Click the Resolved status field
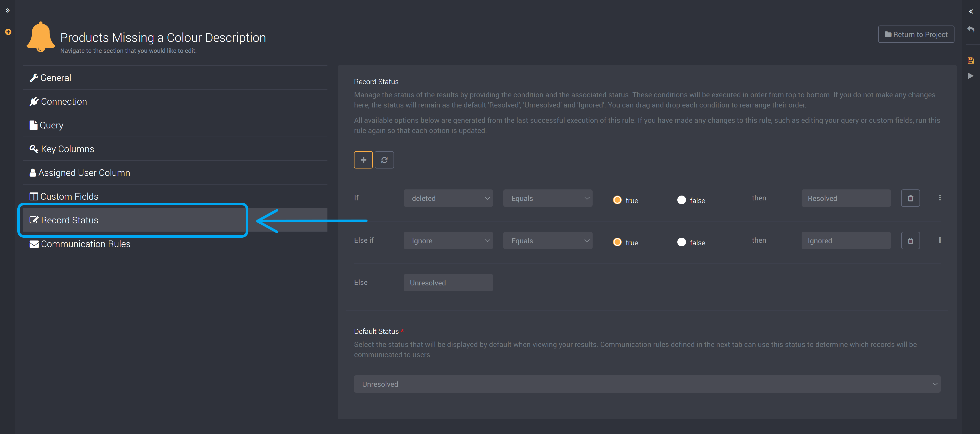Screen dimensions: 980x434 [x=846, y=198]
